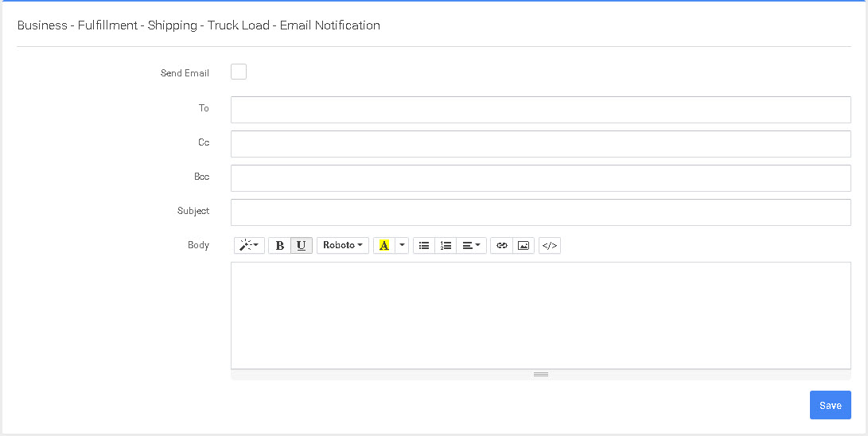Click into the Bcc field

point(540,178)
